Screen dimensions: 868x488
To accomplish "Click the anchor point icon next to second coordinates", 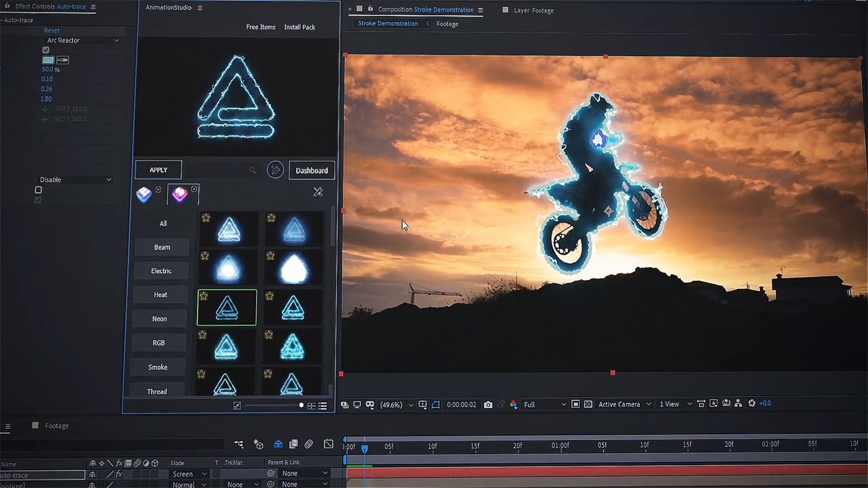I will click(45, 118).
